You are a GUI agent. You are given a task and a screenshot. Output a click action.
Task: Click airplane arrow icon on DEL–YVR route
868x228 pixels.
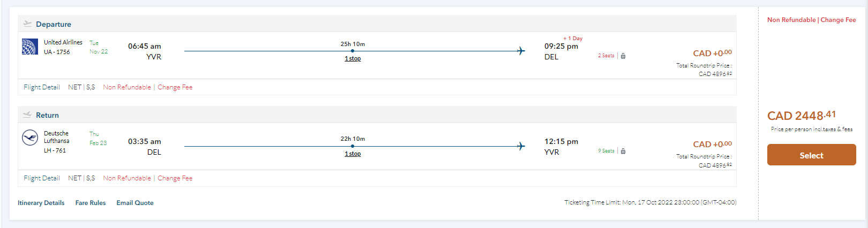pyautogui.click(x=521, y=146)
